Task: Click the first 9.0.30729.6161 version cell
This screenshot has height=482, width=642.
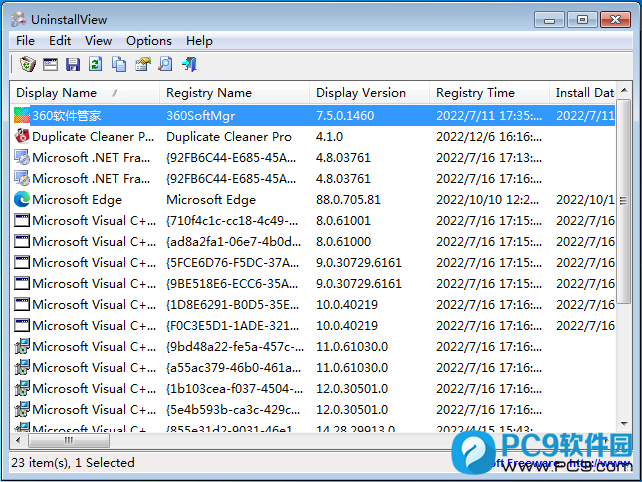Action: tap(359, 262)
